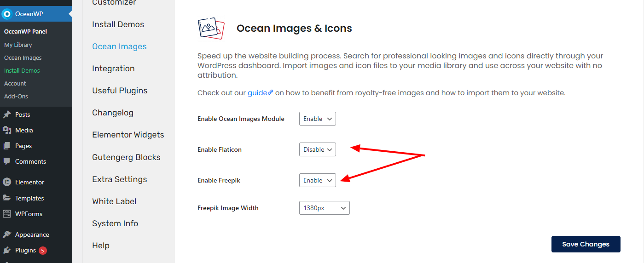Click the Templates folder icon

7,198
